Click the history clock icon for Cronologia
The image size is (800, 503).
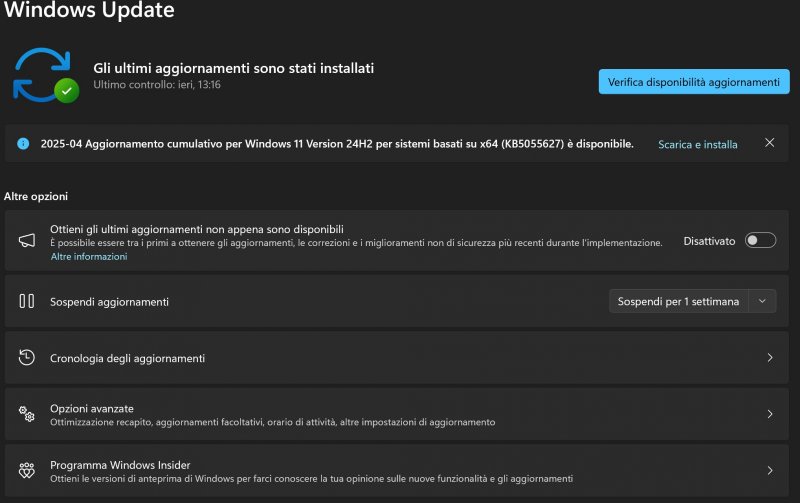(27, 357)
